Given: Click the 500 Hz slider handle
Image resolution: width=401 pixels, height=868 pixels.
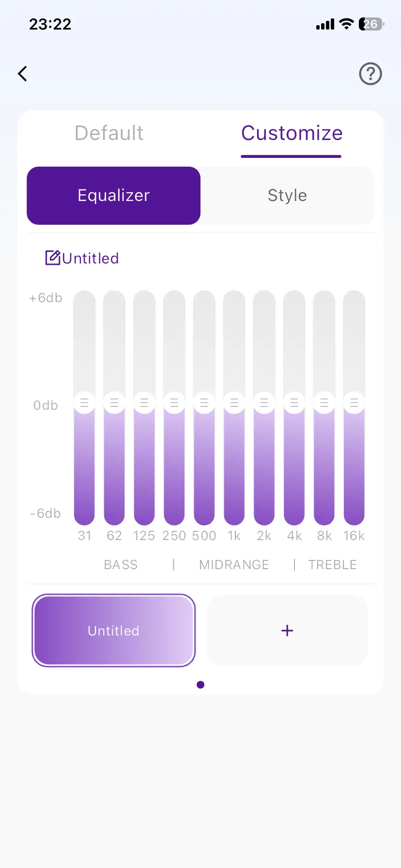Looking at the screenshot, I should point(204,403).
